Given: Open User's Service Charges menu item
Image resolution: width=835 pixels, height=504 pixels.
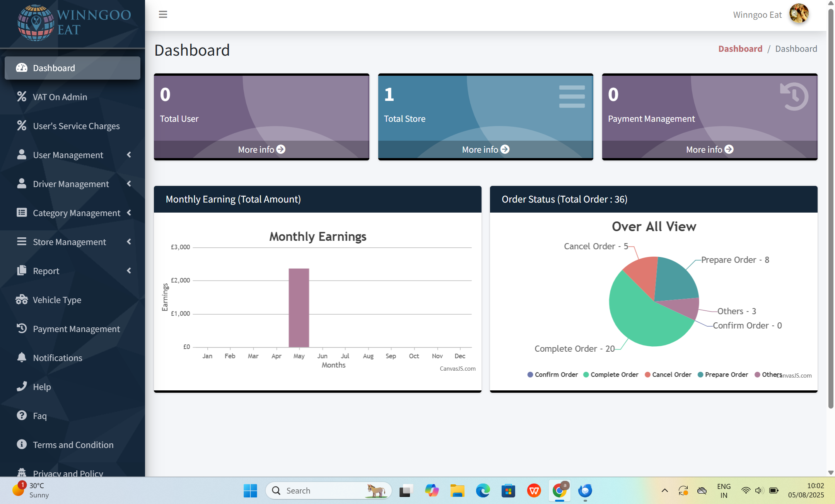Looking at the screenshot, I should [x=76, y=126].
